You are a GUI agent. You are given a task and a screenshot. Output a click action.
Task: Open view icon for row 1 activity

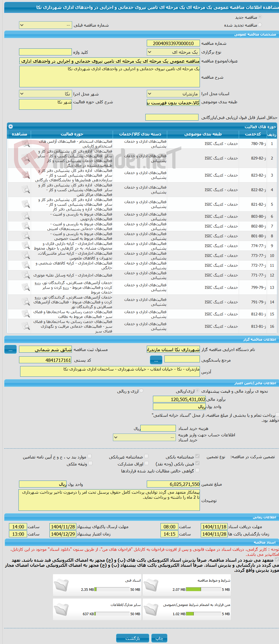26,144
